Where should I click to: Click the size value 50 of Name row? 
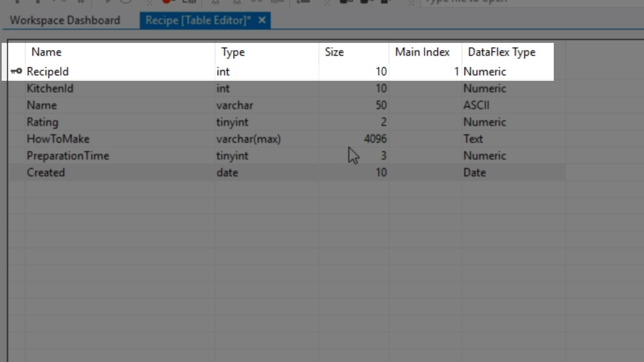(381, 105)
